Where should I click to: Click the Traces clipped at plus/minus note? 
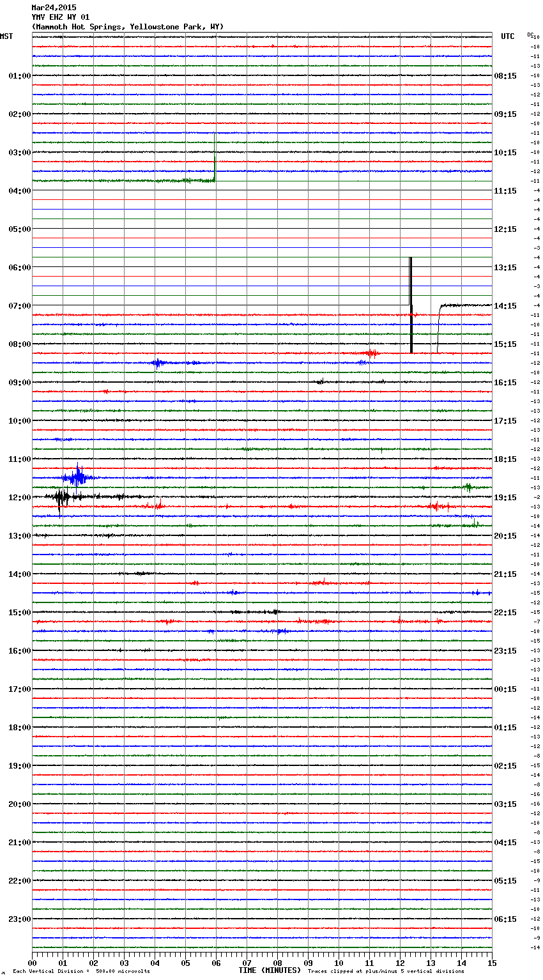click(386, 972)
